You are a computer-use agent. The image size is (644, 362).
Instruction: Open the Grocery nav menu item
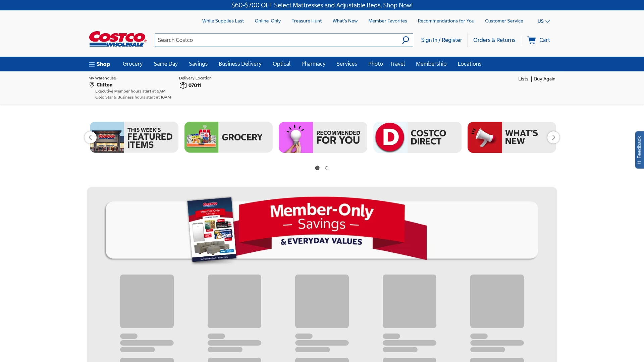pyautogui.click(x=133, y=64)
